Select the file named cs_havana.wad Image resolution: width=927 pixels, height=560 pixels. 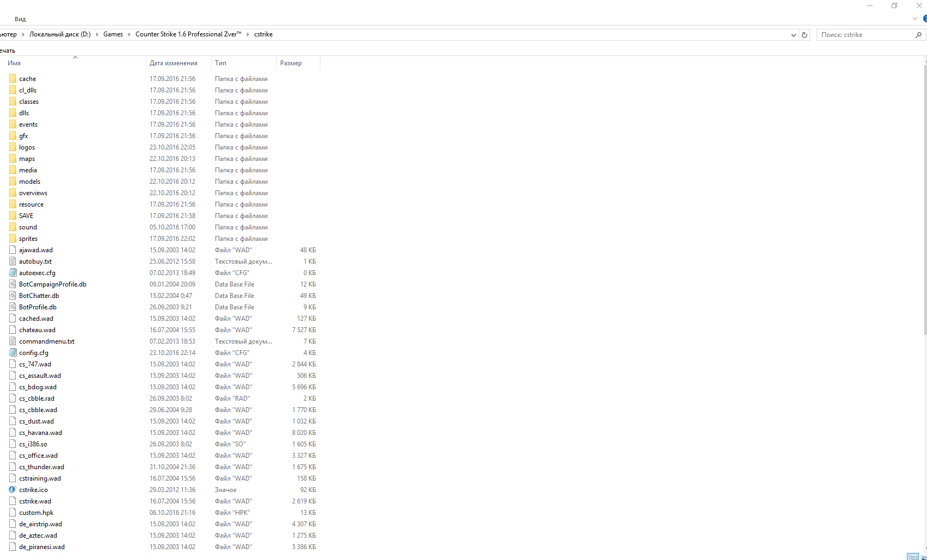pyautogui.click(x=40, y=433)
